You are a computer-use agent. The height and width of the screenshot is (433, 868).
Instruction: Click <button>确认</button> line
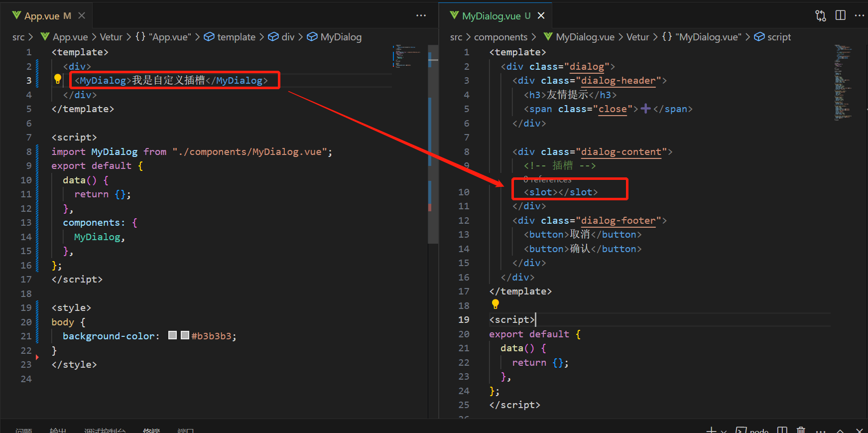[x=583, y=249]
